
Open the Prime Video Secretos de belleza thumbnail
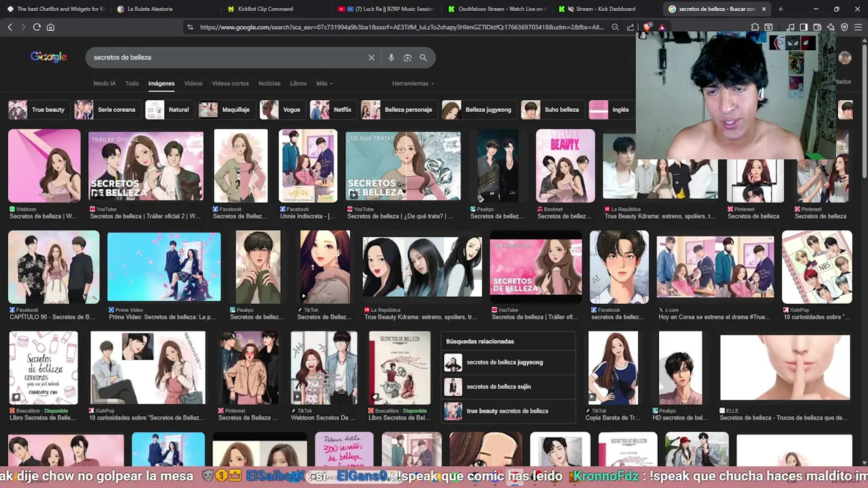click(164, 267)
